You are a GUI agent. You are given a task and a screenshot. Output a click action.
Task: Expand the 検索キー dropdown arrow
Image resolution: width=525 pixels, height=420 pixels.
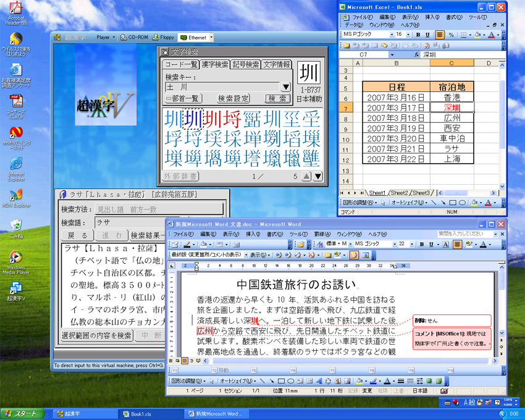tap(285, 88)
